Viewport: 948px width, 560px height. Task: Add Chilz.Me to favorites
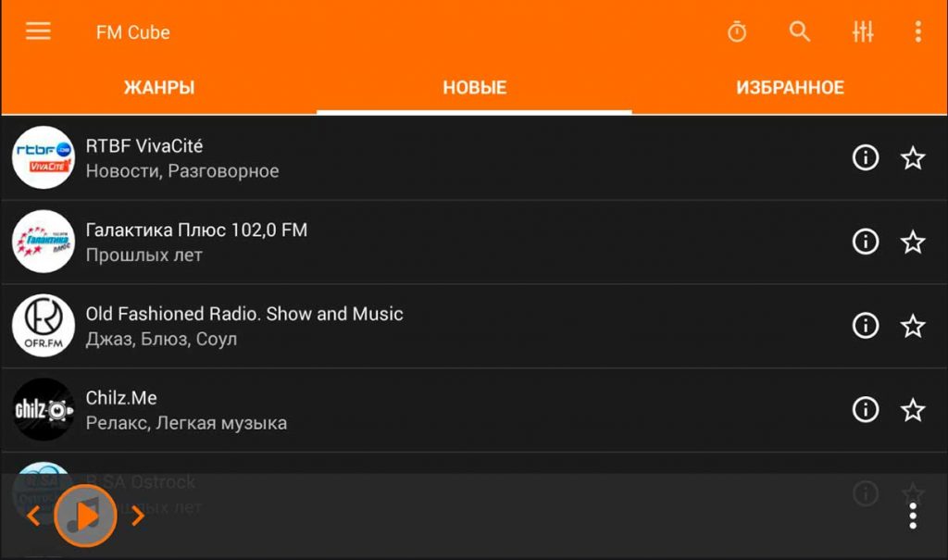pyautogui.click(x=912, y=410)
